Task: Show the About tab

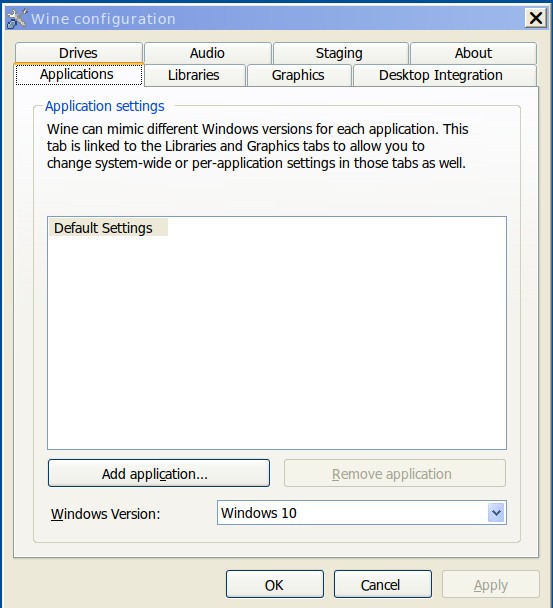Action: (474, 53)
